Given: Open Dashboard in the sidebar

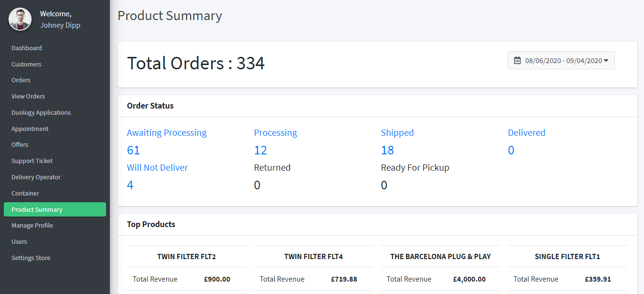Looking at the screenshot, I should (x=27, y=48).
